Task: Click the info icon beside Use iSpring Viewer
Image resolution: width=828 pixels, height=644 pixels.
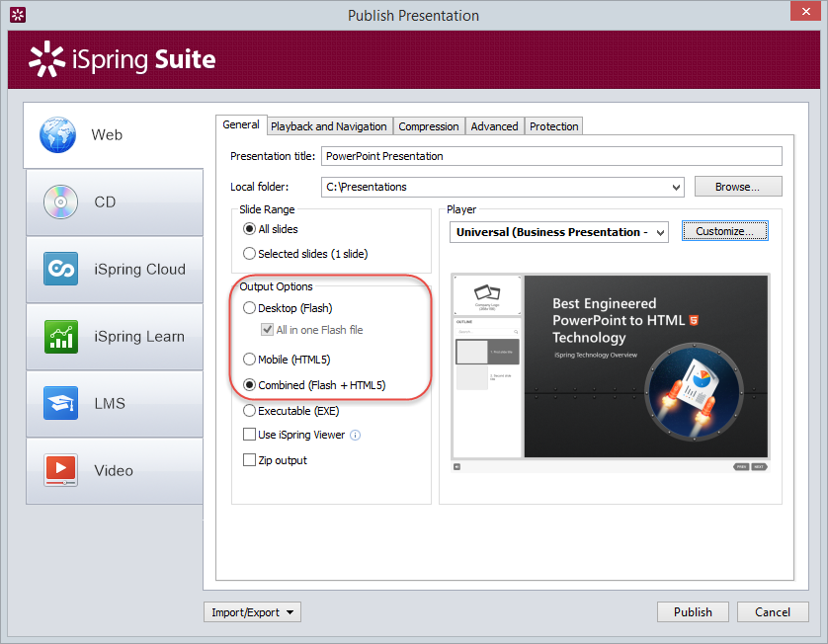Action: coord(355,434)
